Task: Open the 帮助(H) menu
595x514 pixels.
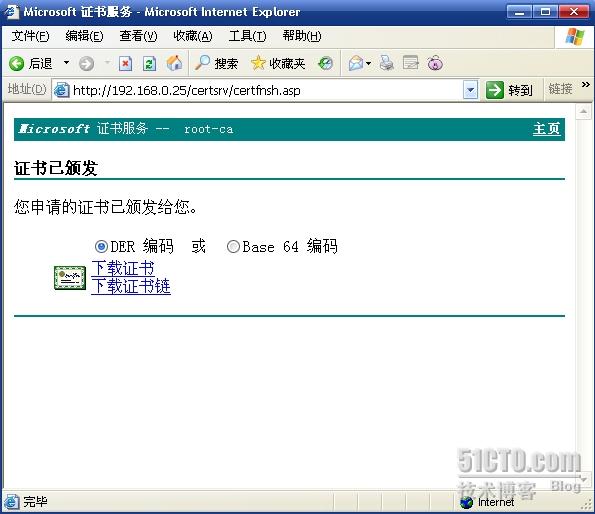Action: point(302,36)
